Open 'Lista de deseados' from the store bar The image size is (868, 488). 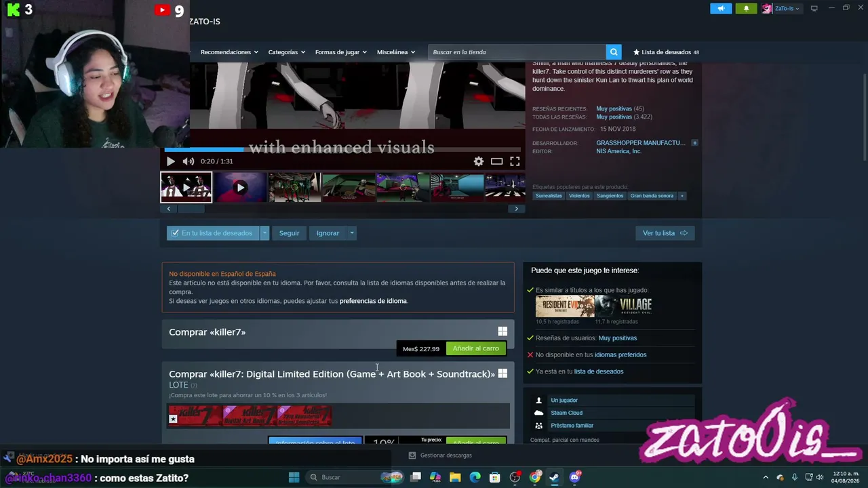(666, 52)
